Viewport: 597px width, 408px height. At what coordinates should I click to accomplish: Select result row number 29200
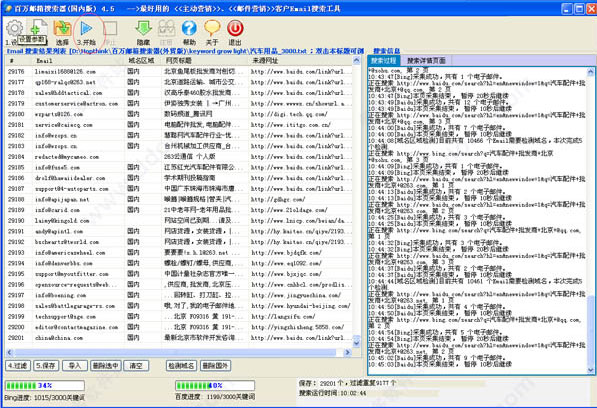(179, 327)
